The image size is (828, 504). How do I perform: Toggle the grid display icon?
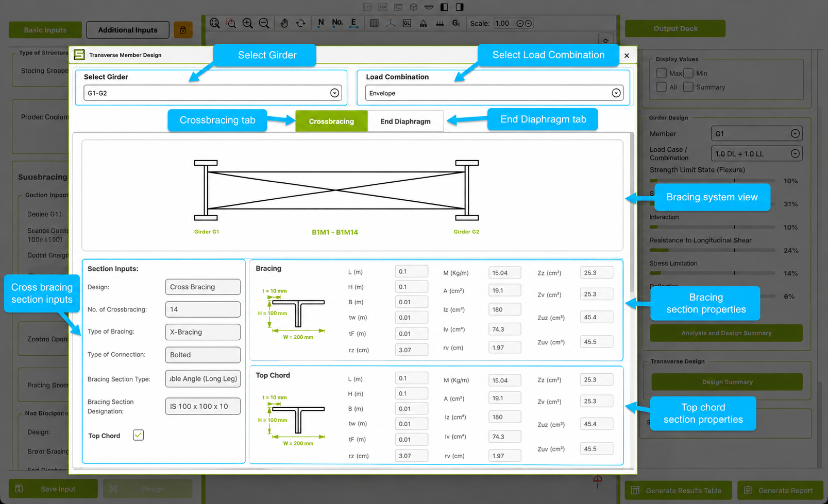coord(375,23)
